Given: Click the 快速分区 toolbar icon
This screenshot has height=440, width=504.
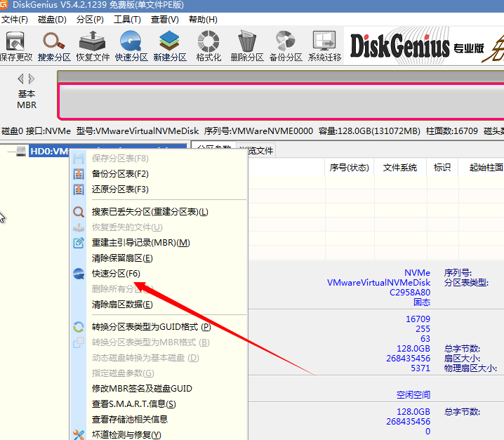Looking at the screenshot, I should point(131,41).
